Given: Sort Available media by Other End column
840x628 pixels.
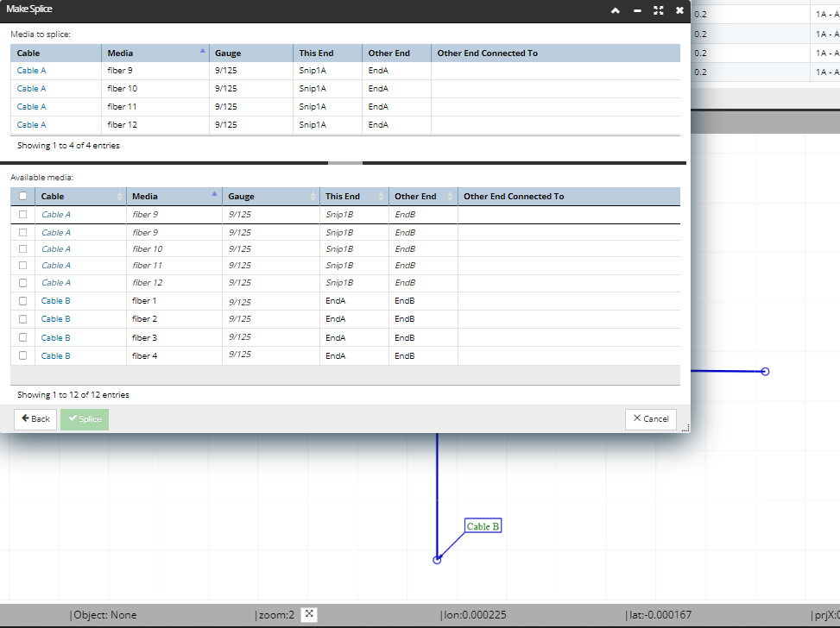Looking at the screenshot, I should [423, 197].
